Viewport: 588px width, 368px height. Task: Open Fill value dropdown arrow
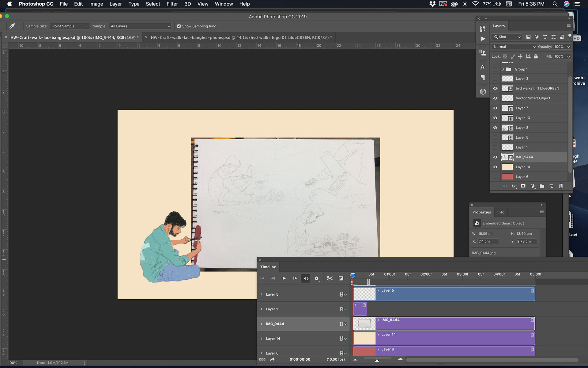(x=568, y=56)
